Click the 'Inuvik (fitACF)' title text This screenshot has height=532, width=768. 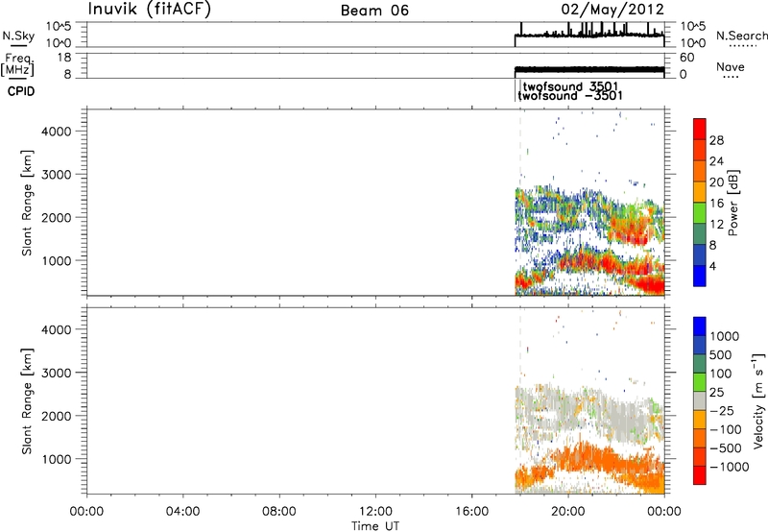[150, 10]
